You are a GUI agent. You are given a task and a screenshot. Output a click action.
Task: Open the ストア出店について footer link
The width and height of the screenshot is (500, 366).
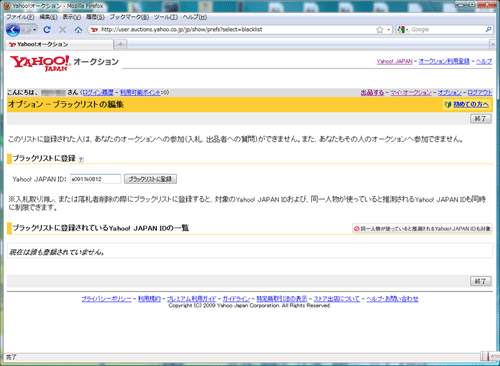[337, 299]
